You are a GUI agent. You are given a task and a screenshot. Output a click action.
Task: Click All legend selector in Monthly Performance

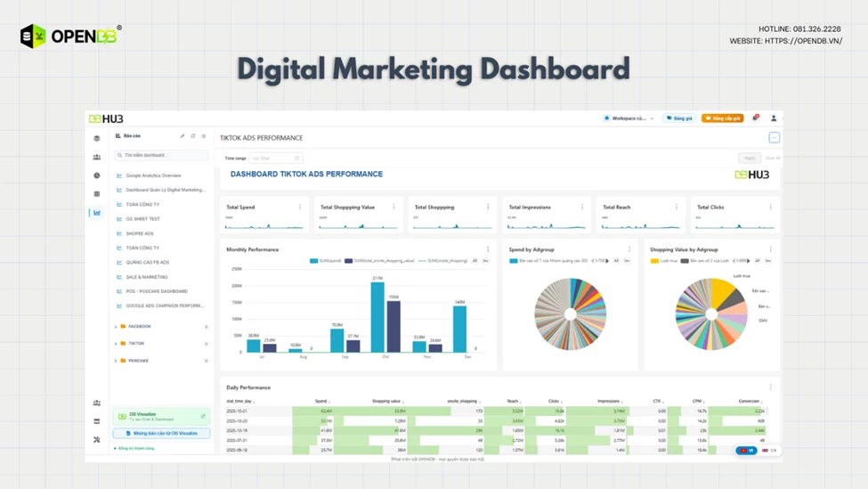(x=475, y=261)
